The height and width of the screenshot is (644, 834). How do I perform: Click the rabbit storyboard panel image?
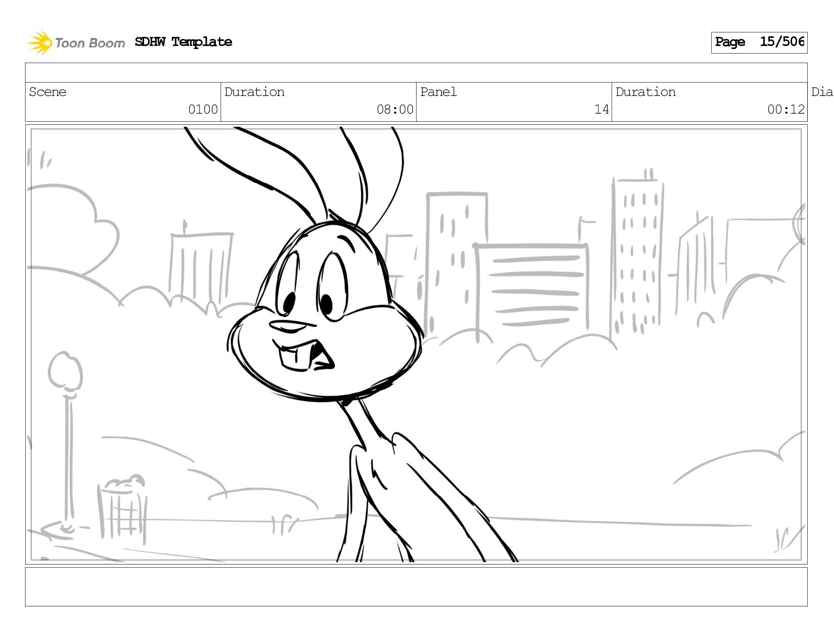coord(416,344)
